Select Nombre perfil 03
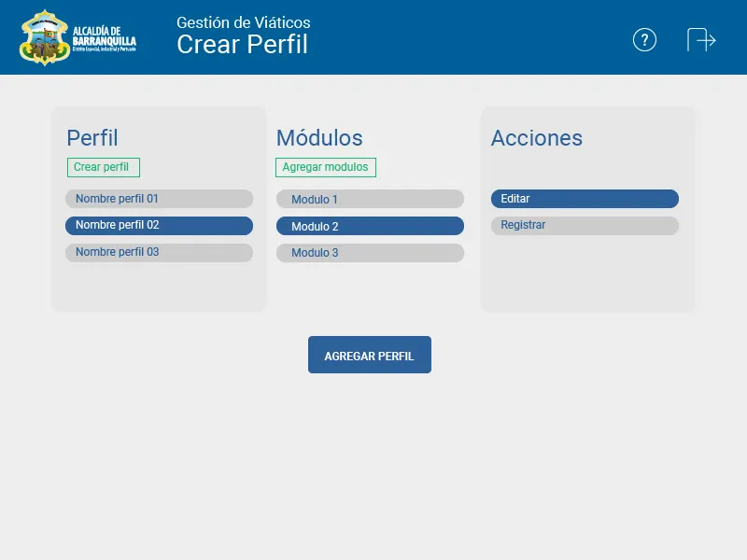The height and width of the screenshot is (560, 747). (x=159, y=253)
